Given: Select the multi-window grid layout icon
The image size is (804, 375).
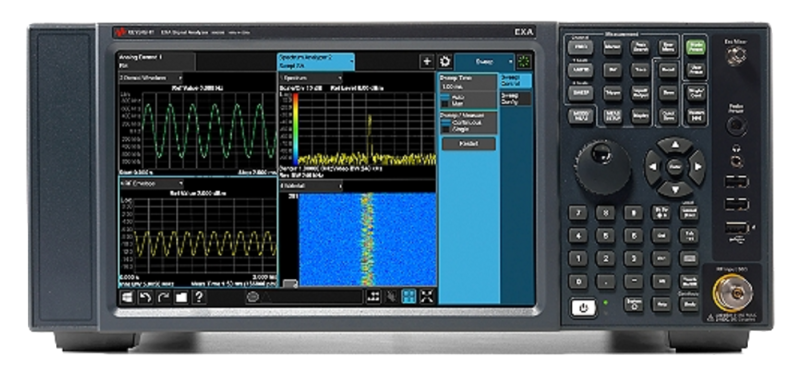Looking at the screenshot, I should point(409,296).
